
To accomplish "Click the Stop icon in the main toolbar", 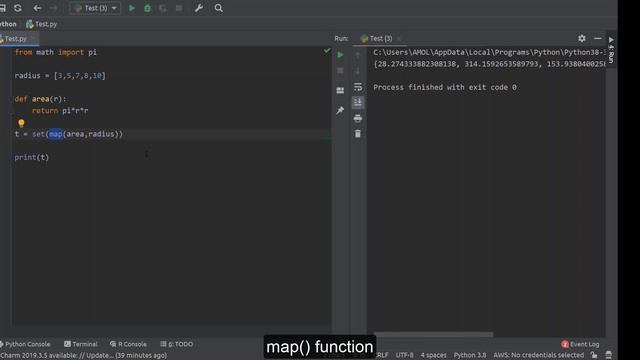I will [x=179, y=8].
